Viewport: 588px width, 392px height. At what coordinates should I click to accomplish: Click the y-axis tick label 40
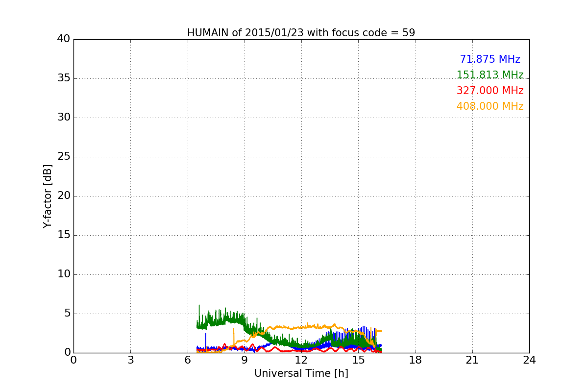[64, 39]
